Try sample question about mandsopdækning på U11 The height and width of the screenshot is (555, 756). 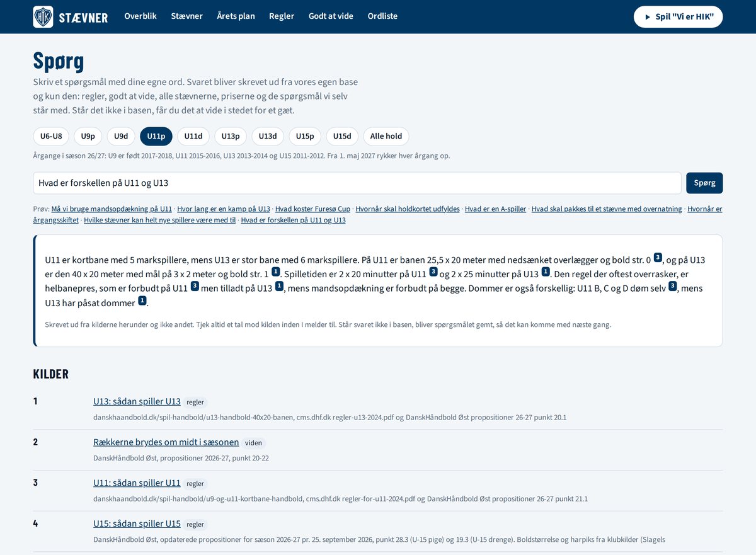tap(112, 209)
